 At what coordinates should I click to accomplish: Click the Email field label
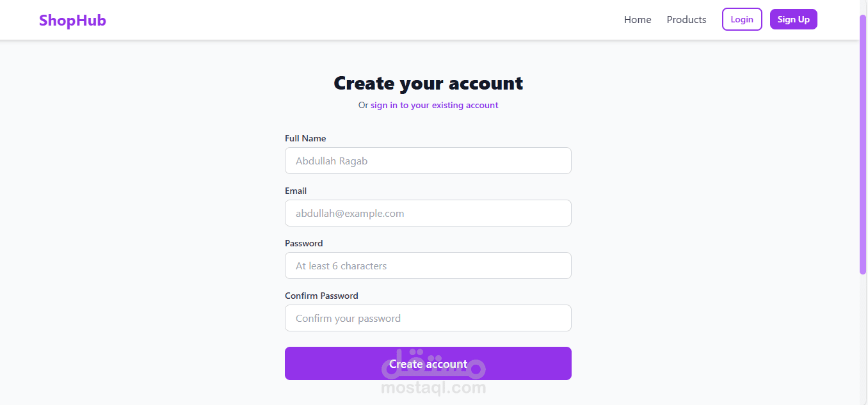tap(296, 191)
